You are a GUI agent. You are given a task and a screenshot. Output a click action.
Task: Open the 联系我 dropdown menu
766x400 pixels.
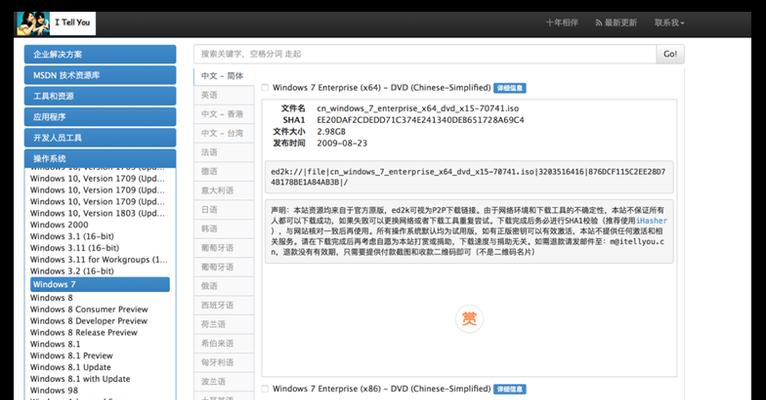(669, 22)
